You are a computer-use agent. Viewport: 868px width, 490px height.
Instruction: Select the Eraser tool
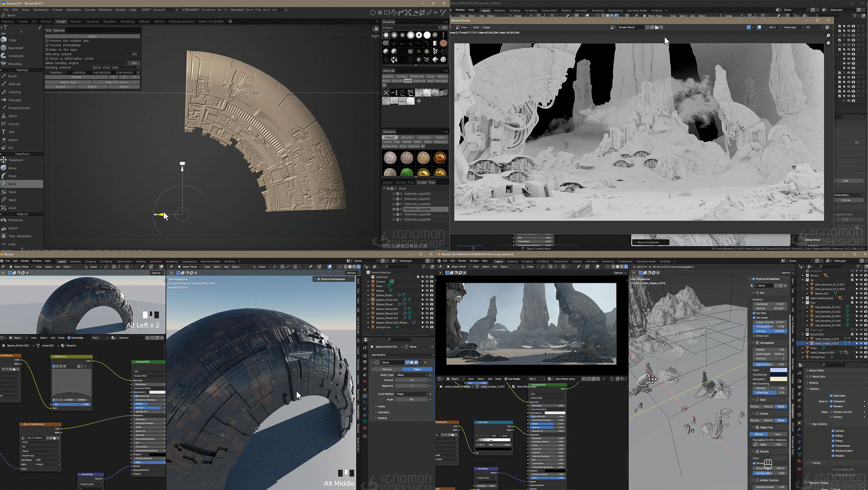point(13,140)
